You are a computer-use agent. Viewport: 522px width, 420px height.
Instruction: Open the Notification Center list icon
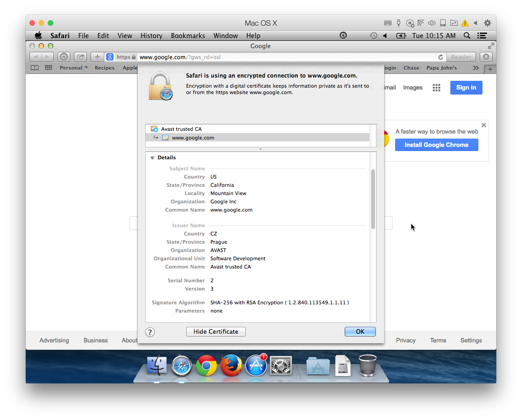coord(482,36)
